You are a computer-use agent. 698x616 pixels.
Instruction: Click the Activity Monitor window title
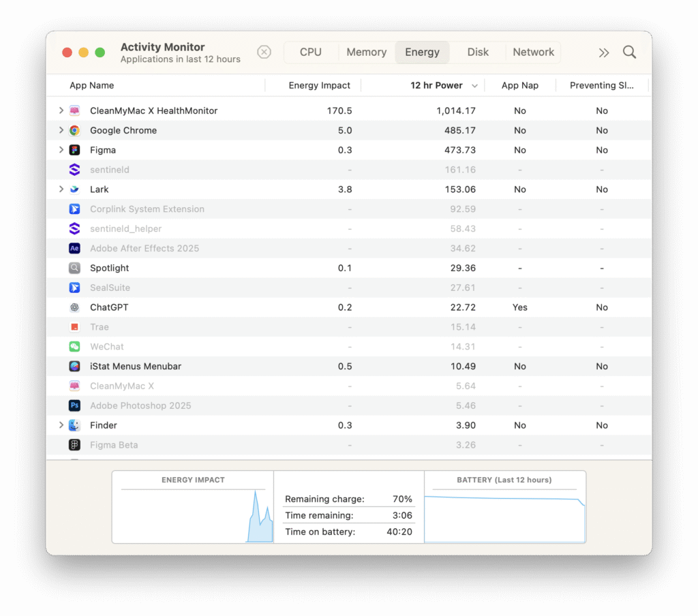[x=162, y=47]
